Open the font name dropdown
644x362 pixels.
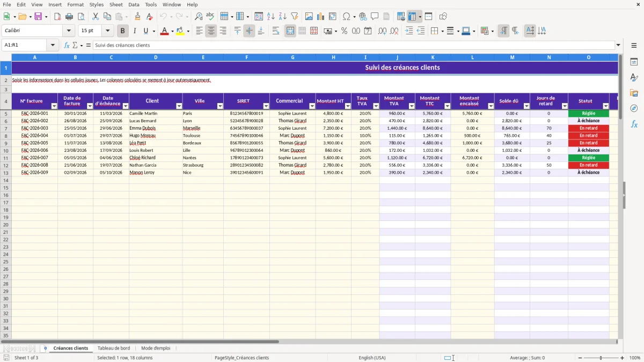click(69, 31)
